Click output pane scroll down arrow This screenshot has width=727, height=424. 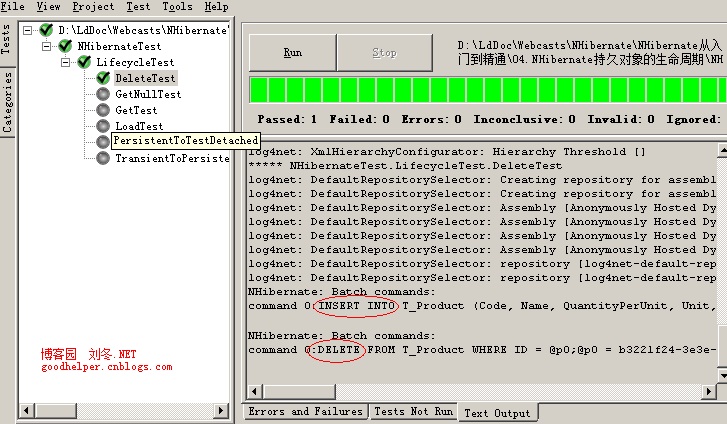click(722, 374)
